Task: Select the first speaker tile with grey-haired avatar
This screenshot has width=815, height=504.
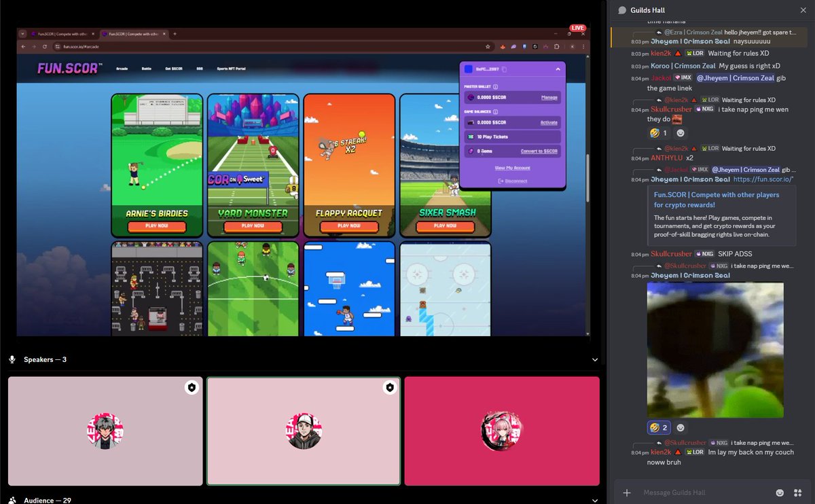Action: coord(105,431)
